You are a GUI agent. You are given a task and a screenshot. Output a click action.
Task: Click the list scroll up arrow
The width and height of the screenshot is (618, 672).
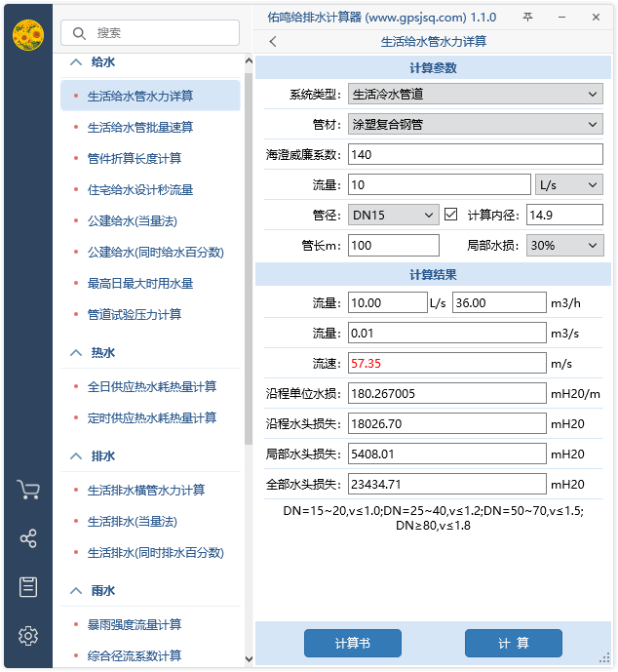(249, 60)
